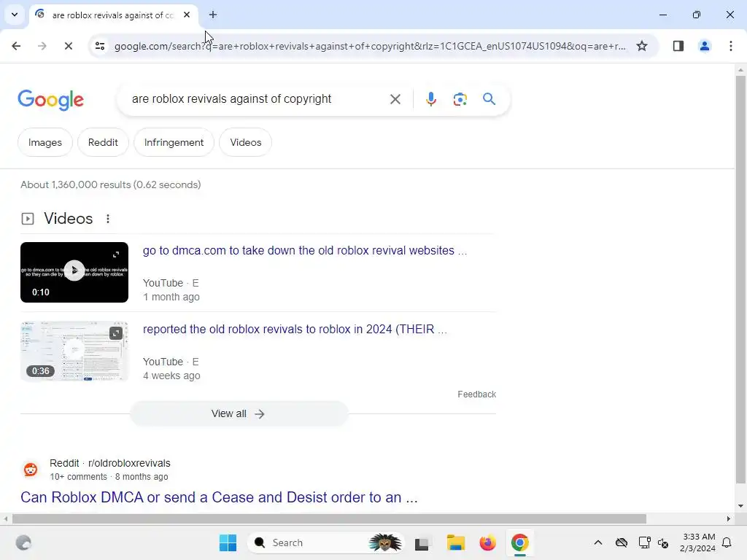Open the r/oldrobloxrevivals Reddit source
Screen dimensions: 747x560
point(110,463)
